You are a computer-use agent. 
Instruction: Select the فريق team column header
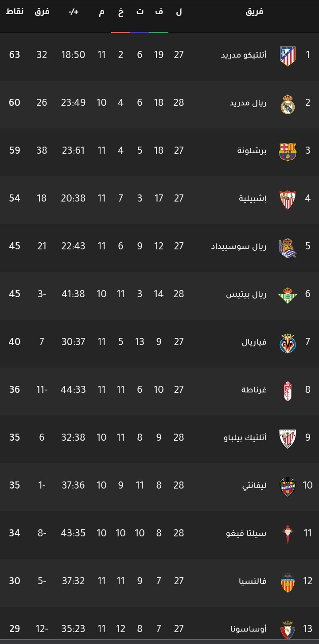click(254, 12)
